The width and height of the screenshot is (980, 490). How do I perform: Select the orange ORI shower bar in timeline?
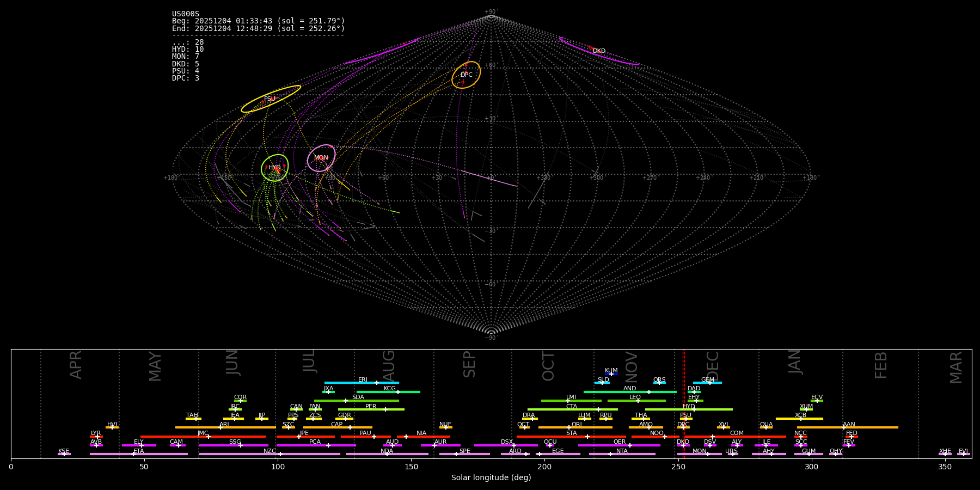(x=575, y=427)
